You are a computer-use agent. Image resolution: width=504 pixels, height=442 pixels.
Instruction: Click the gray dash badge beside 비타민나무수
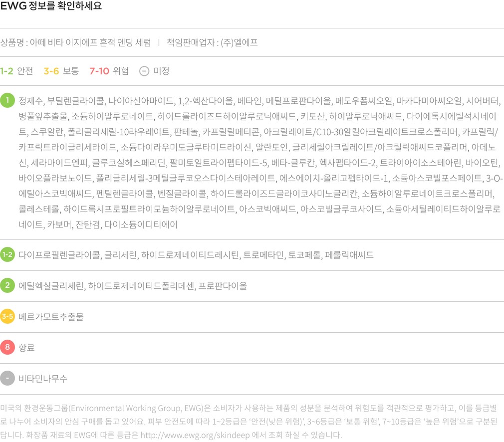point(7,379)
